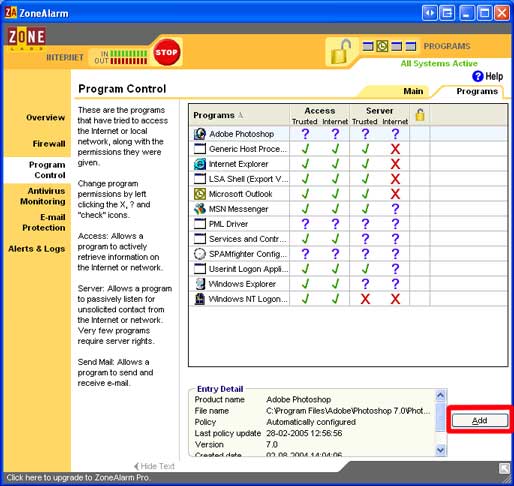Screen dimensions: 514x486
Task: Change Adobe Photoshop Access Trusted permission
Action: [305, 134]
